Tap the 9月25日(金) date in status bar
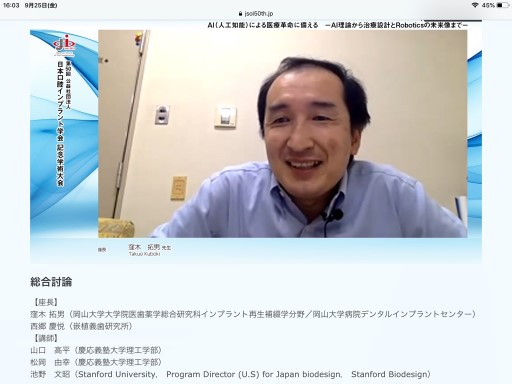 click(41, 5)
